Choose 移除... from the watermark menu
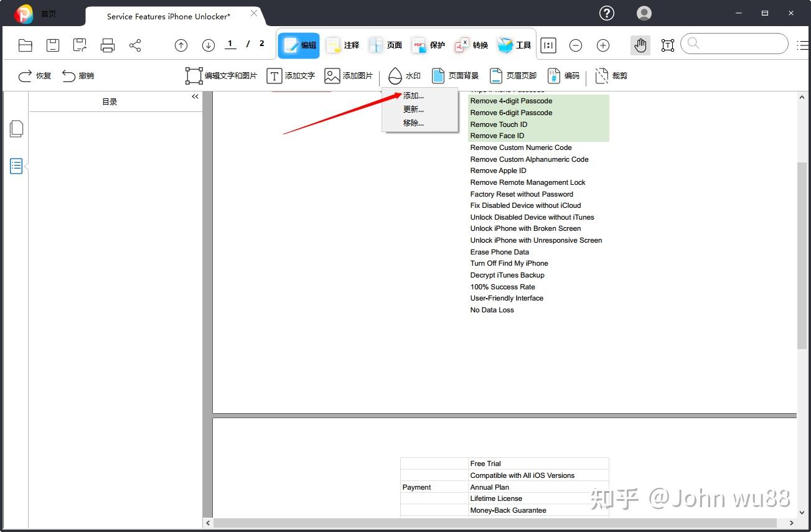Image resolution: width=811 pixels, height=532 pixels. 413,123
